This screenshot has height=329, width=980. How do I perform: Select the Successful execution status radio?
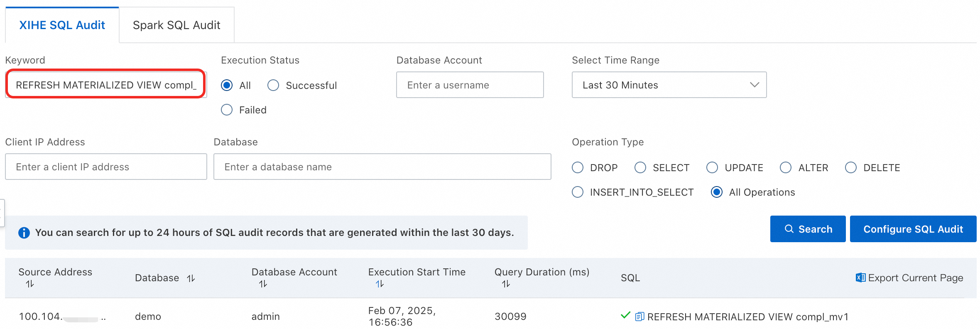pos(273,85)
